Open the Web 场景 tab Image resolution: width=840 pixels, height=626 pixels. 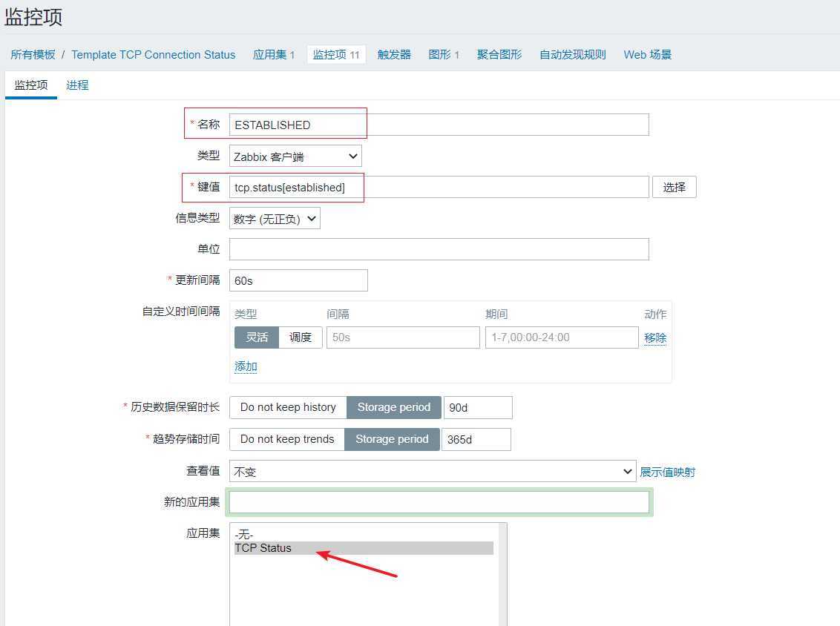tap(646, 54)
